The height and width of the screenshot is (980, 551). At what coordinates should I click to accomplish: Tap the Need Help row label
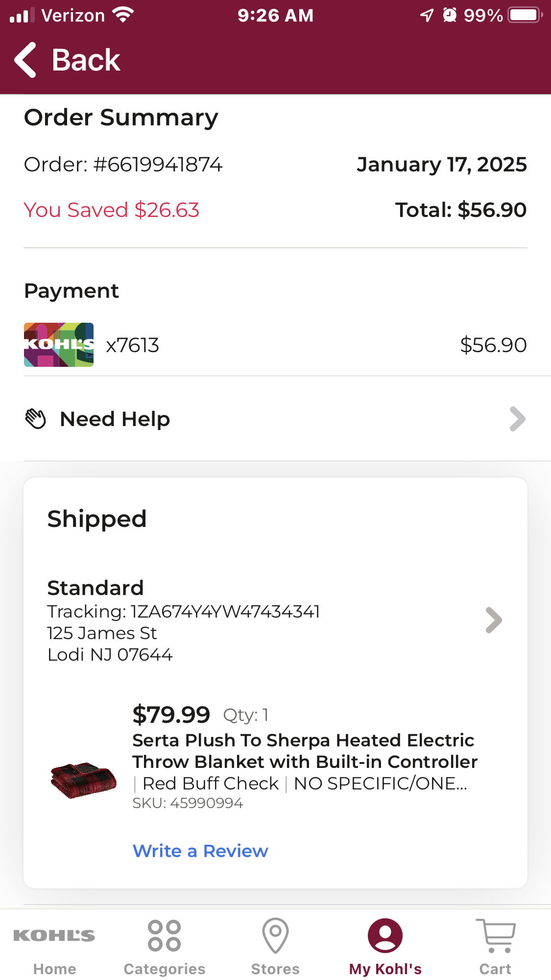click(115, 419)
